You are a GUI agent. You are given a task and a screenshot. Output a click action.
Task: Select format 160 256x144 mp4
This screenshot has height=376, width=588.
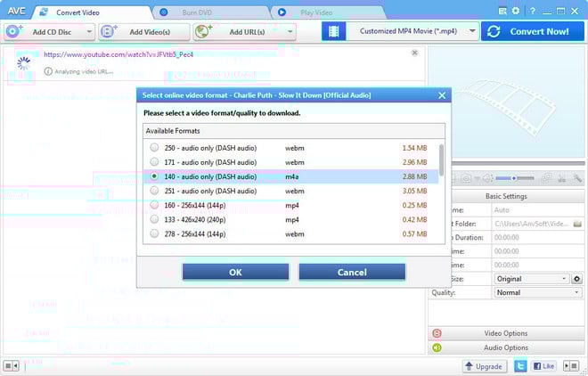pos(290,205)
